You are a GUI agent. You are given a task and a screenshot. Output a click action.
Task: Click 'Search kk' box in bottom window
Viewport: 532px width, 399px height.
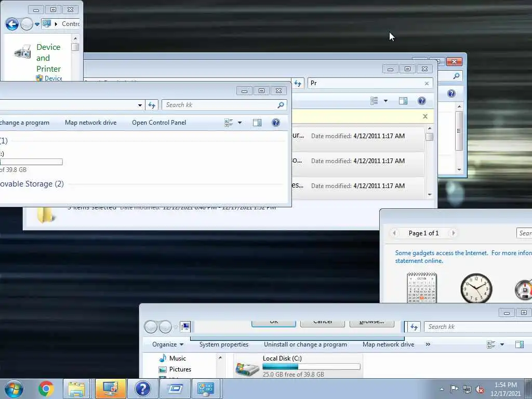(x=478, y=327)
